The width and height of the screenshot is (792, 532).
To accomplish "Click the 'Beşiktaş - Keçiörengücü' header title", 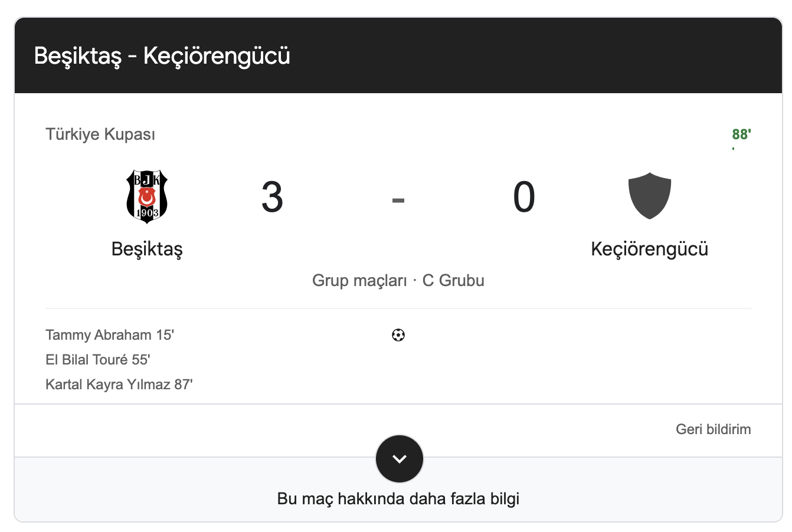I will (162, 56).
